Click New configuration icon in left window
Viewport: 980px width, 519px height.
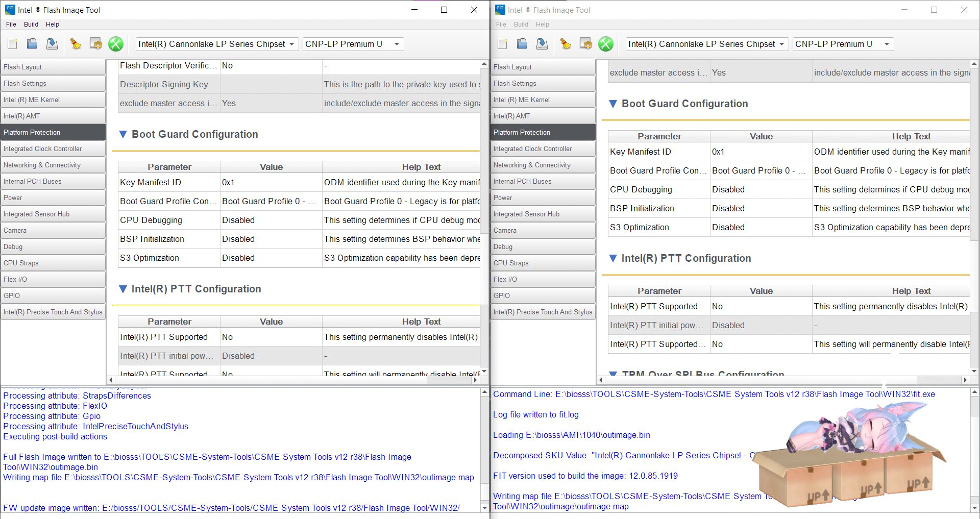(x=12, y=44)
